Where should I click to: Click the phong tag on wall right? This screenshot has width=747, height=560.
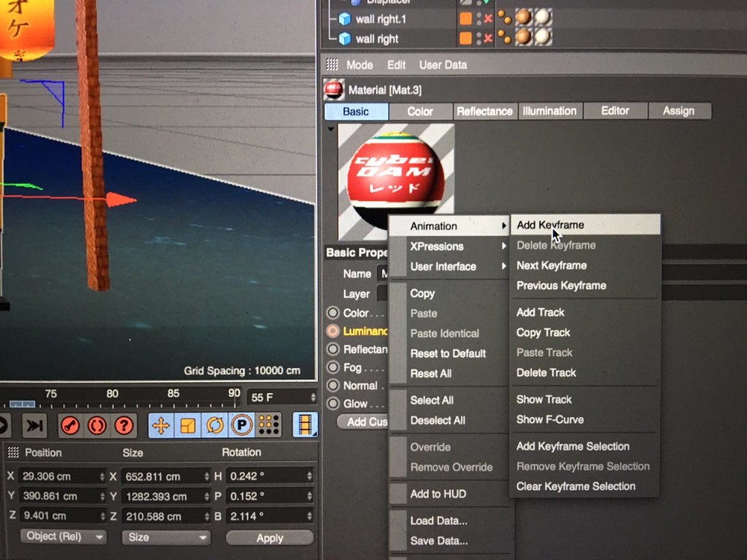(x=505, y=37)
